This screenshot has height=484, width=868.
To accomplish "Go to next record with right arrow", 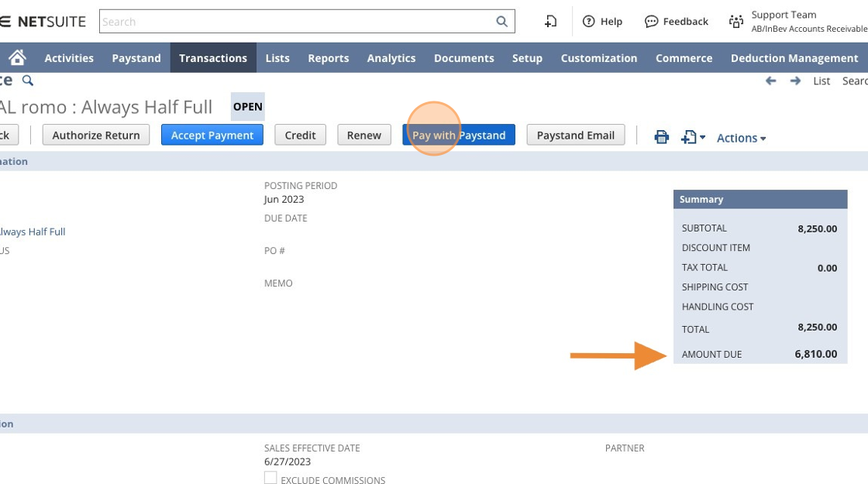I will coord(795,81).
